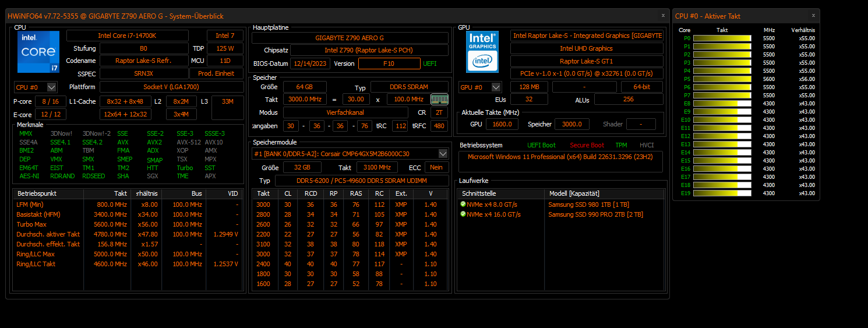Select the Intel 7 process field
Image resolution: width=868 pixels, height=328 pixels.
point(225,36)
